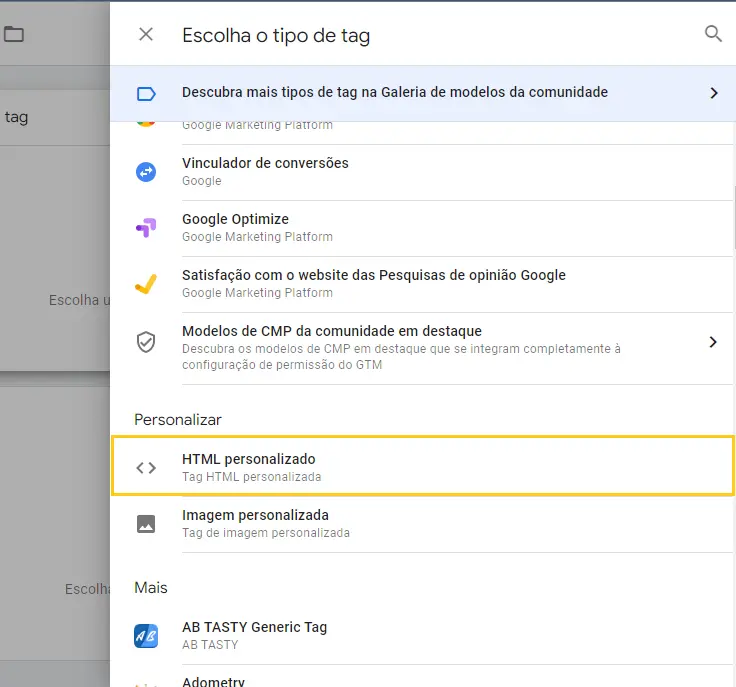This screenshot has height=687, width=736.
Task: Select 'AB TASTY Generic Tag' type
Action: [x=422, y=636]
